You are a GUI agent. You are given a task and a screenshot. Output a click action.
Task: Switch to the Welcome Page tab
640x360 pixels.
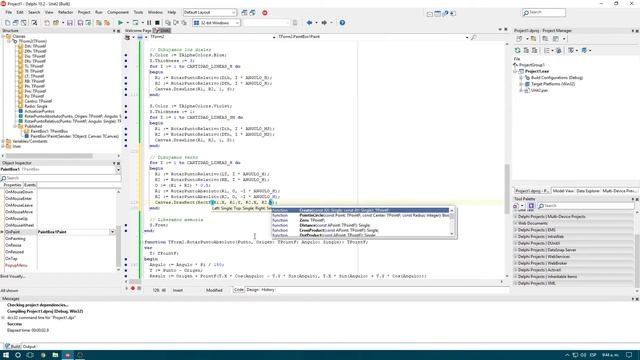tap(138, 31)
